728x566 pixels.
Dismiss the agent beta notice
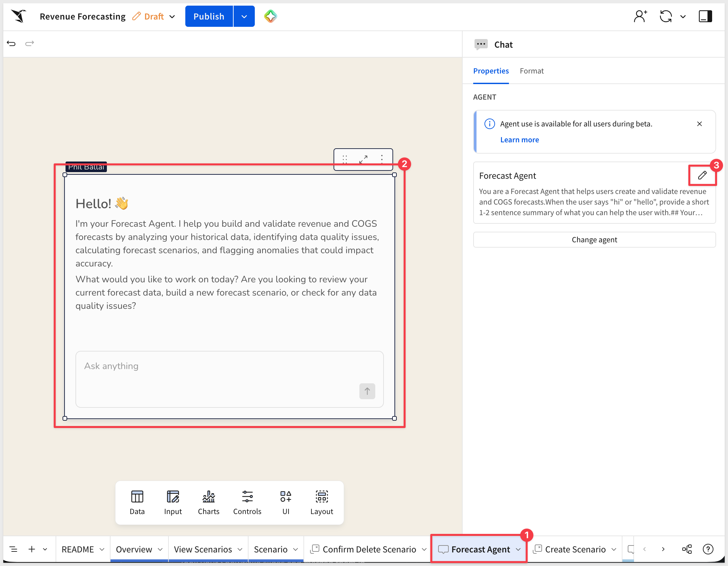(700, 124)
